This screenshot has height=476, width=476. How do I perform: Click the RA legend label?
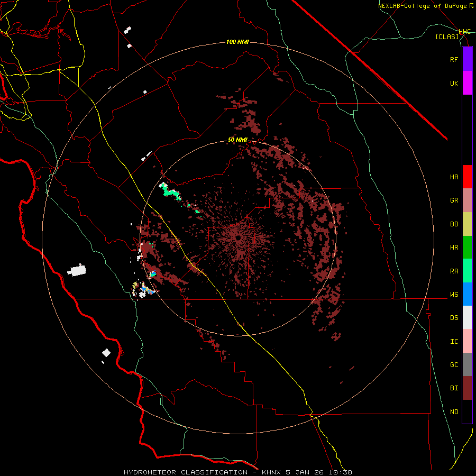click(454, 271)
